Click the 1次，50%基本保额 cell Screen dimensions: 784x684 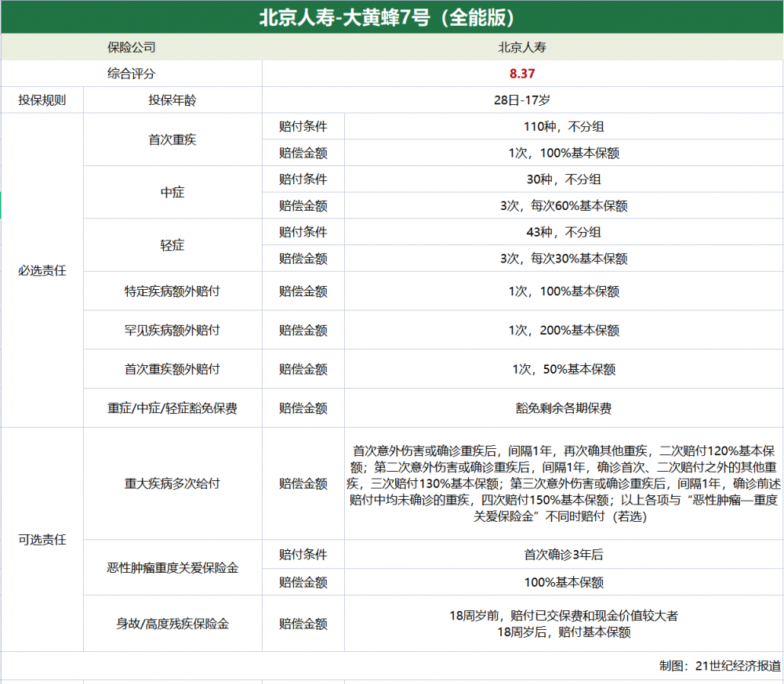pyautogui.click(x=564, y=369)
